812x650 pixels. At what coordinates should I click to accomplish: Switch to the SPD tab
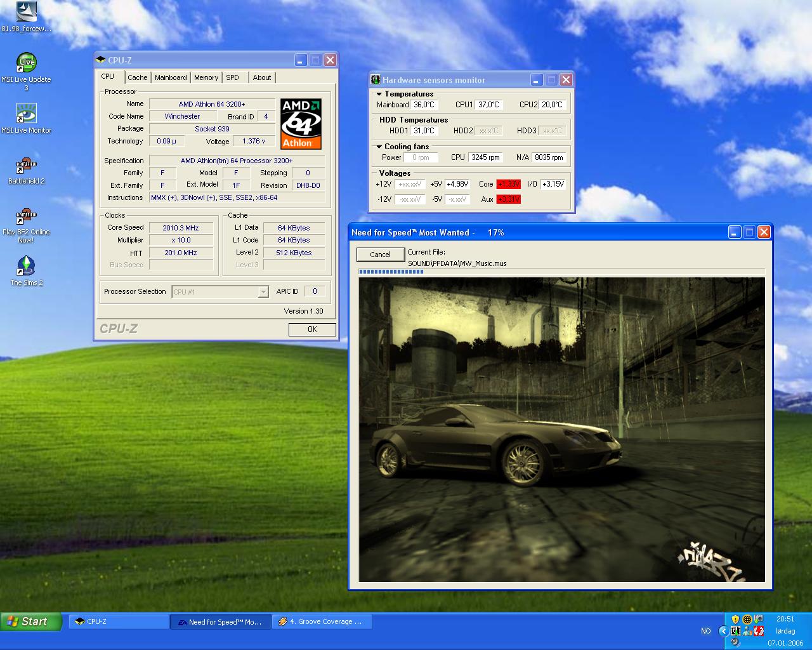point(233,77)
